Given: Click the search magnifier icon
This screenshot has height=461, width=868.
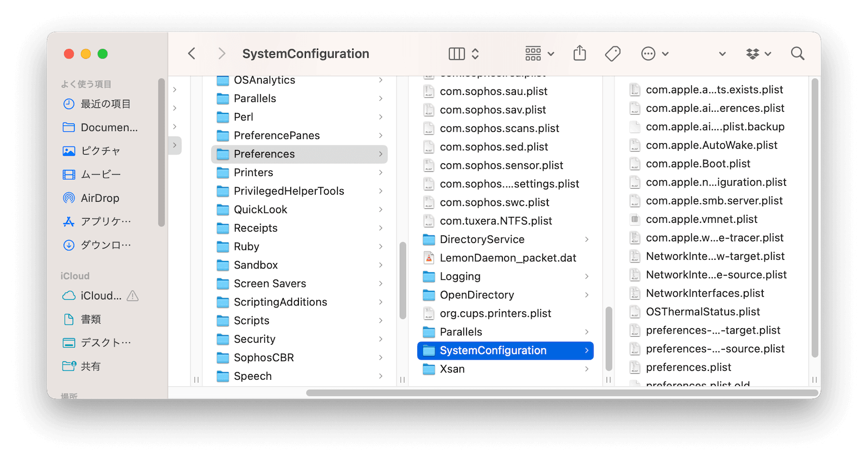Looking at the screenshot, I should (797, 54).
